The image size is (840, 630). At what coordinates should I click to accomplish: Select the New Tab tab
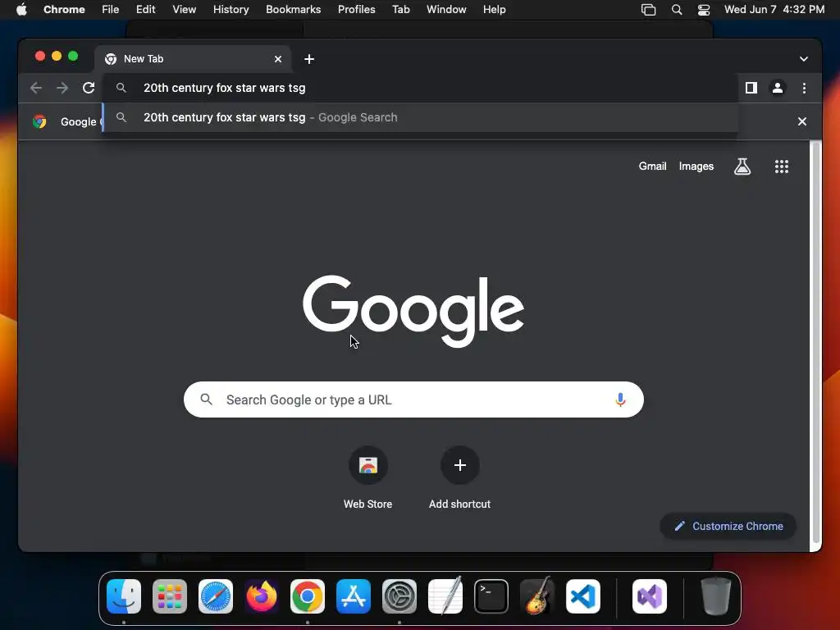click(x=193, y=59)
